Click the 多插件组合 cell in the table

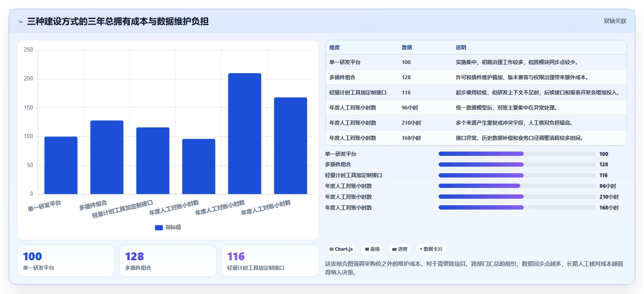(x=342, y=78)
